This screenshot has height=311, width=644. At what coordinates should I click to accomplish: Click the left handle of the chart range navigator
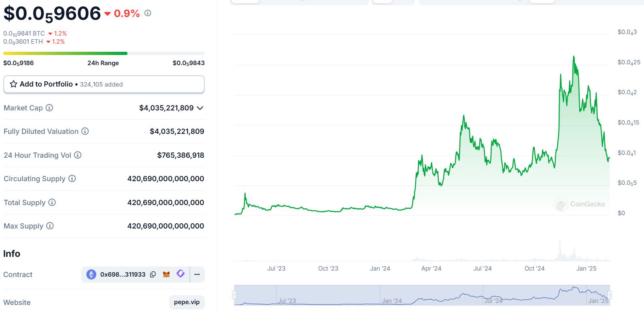tap(234, 295)
